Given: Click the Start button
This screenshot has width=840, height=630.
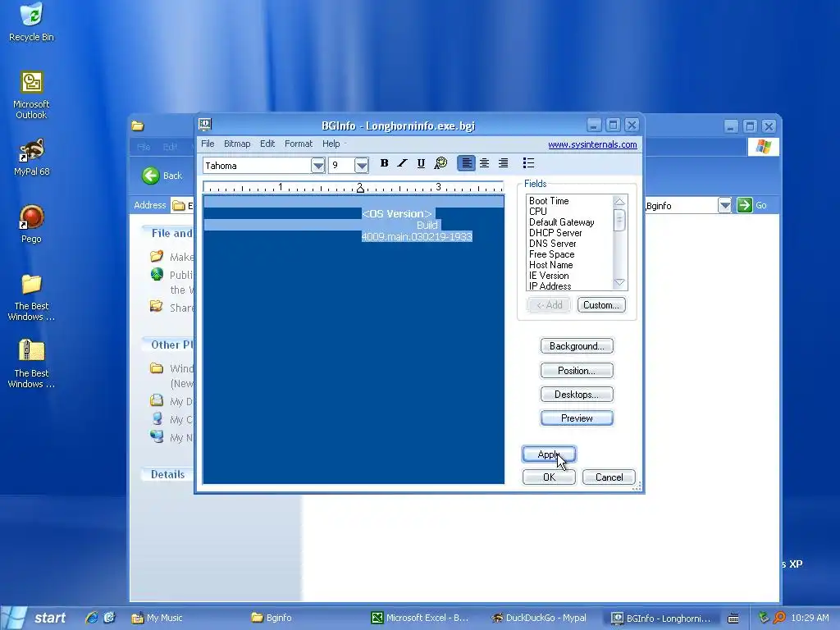Looking at the screenshot, I should [x=34, y=618].
